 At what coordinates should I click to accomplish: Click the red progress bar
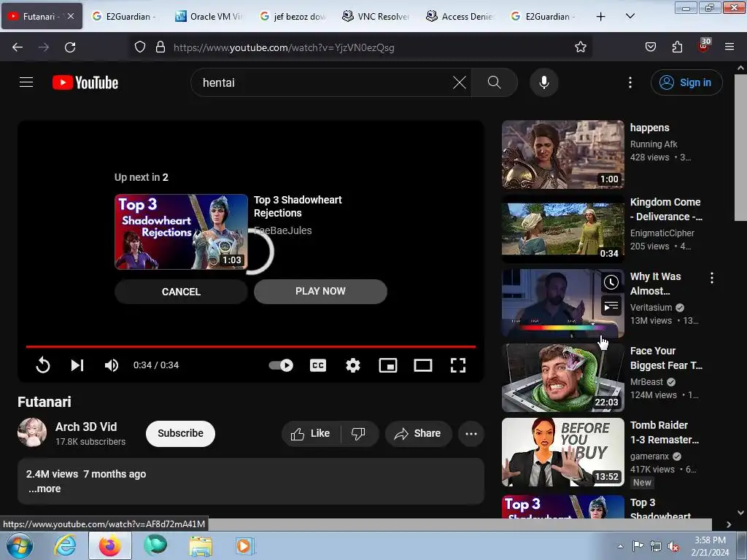point(251,346)
